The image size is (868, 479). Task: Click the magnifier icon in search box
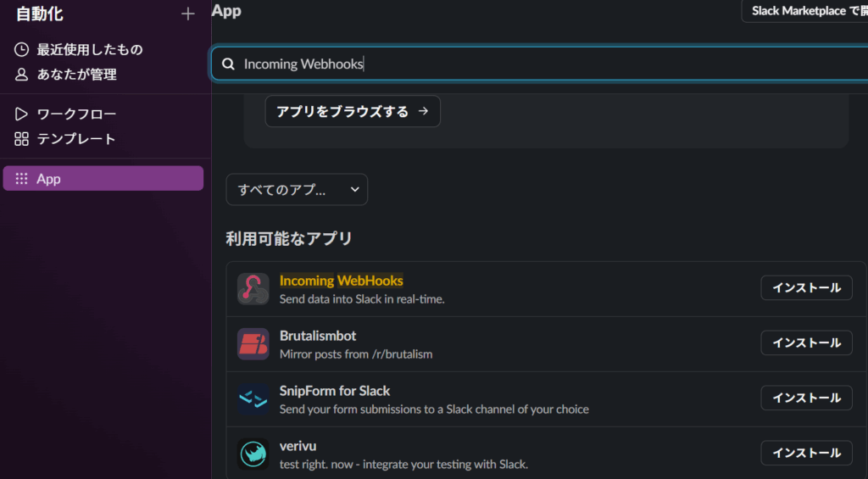point(228,64)
